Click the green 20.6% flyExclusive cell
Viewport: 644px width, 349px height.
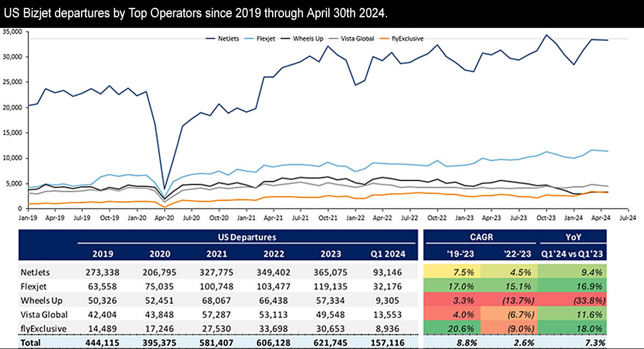pos(452,328)
